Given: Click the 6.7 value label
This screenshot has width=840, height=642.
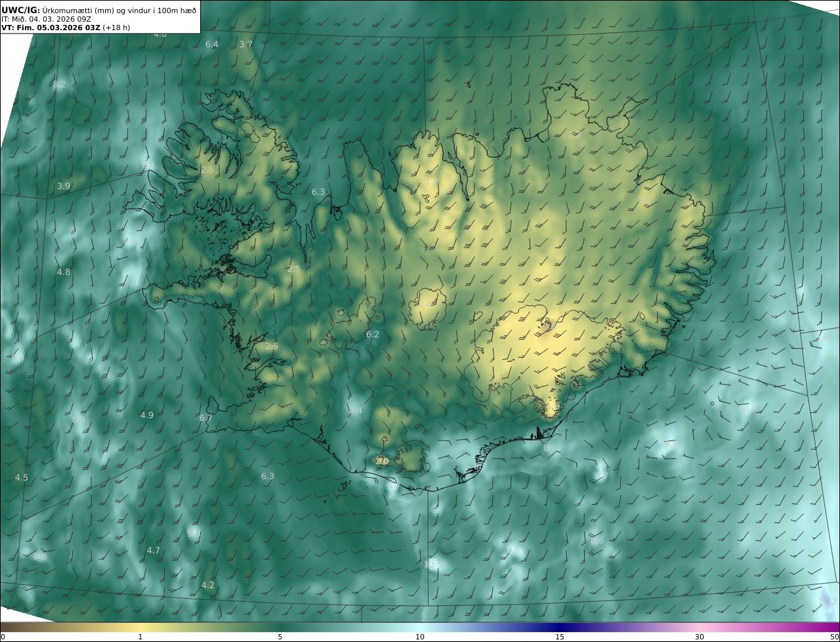Looking at the screenshot, I should (205, 417).
